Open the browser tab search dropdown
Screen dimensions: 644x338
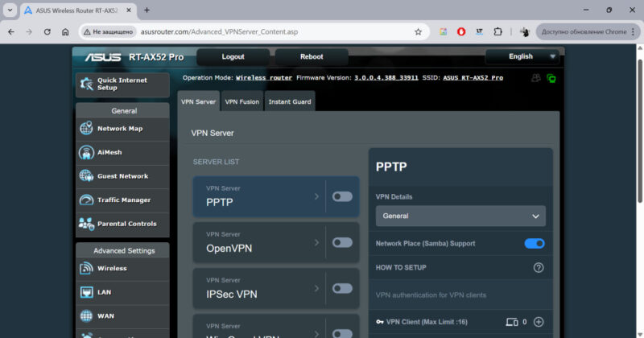(10, 10)
